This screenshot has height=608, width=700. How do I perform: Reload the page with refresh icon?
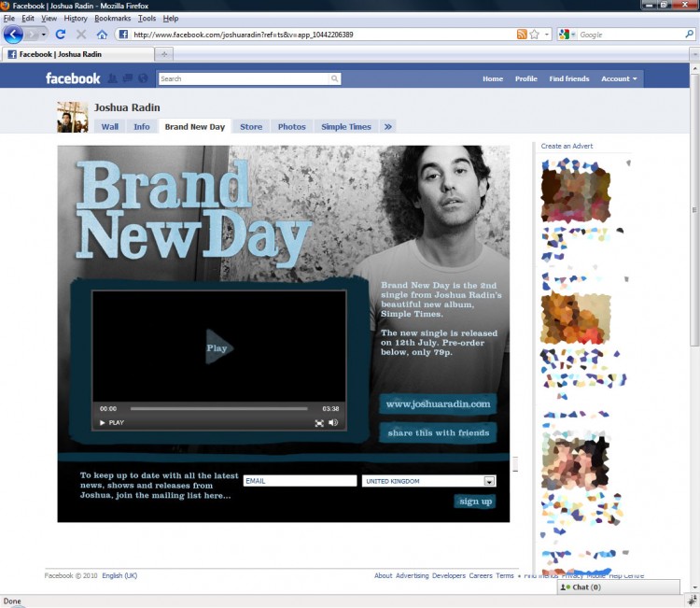click(61, 35)
